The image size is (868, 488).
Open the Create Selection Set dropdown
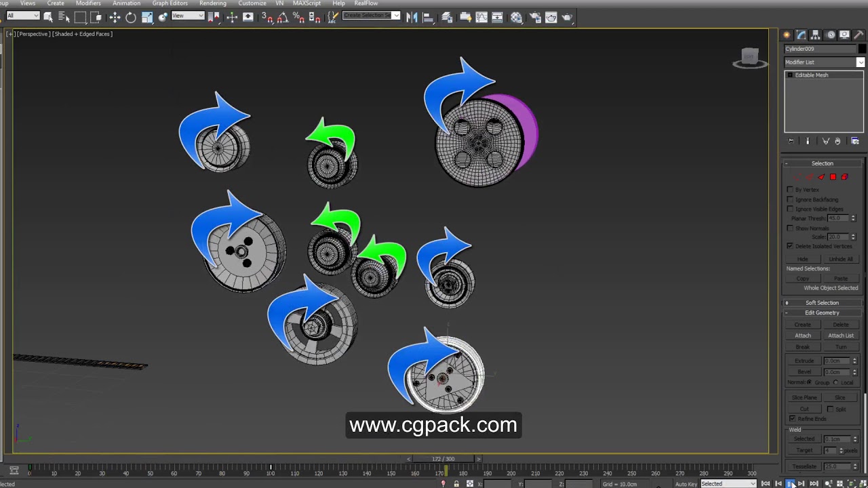pos(371,15)
